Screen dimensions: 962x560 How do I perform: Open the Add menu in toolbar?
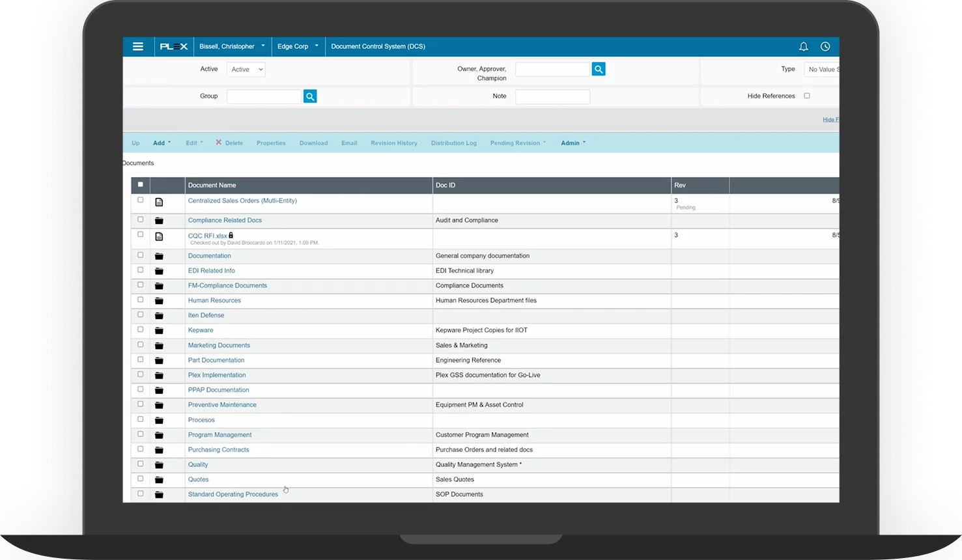tap(162, 143)
